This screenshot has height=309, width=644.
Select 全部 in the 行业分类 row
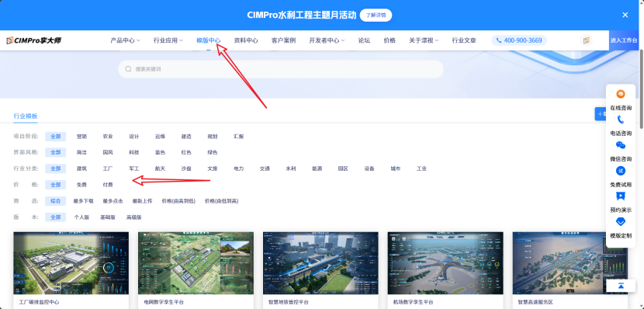tap(55, 168)
